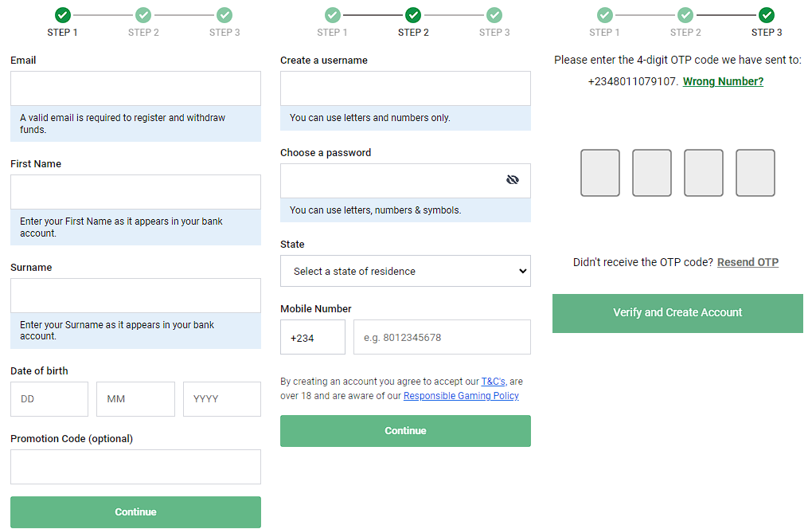Toggle the password visibility eye icon
The width and height of the screenshot is (812, 529).
coord(513,180)
